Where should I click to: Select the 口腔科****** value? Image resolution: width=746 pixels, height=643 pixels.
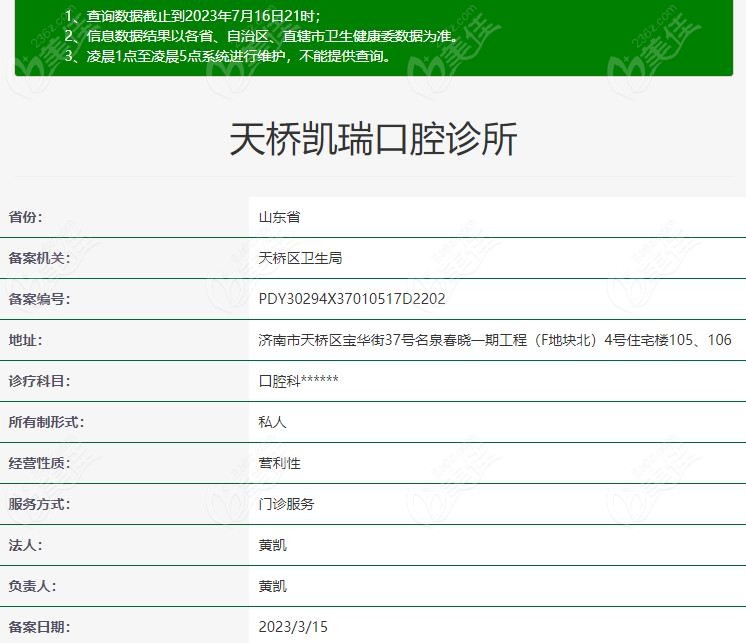tap(298, 381)
